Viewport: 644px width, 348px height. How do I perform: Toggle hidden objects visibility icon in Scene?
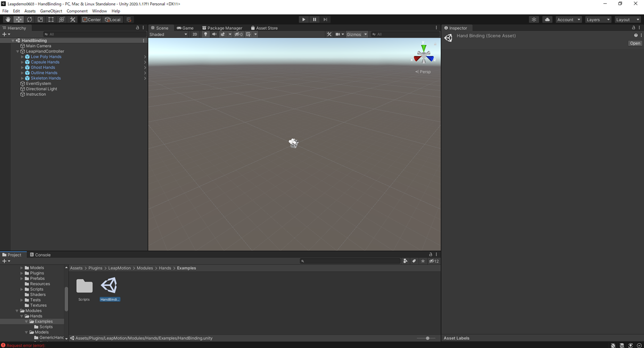coord(238,35)
